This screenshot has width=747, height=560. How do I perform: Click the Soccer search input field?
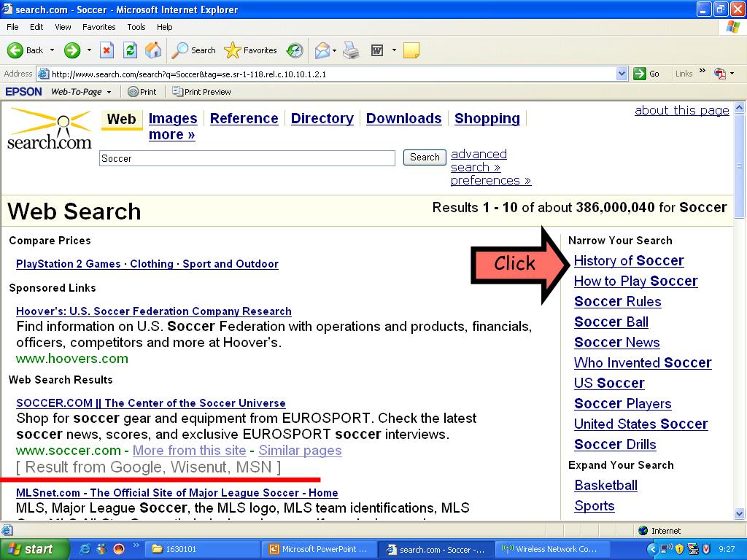pyautogui.click(x=247, y=158)
